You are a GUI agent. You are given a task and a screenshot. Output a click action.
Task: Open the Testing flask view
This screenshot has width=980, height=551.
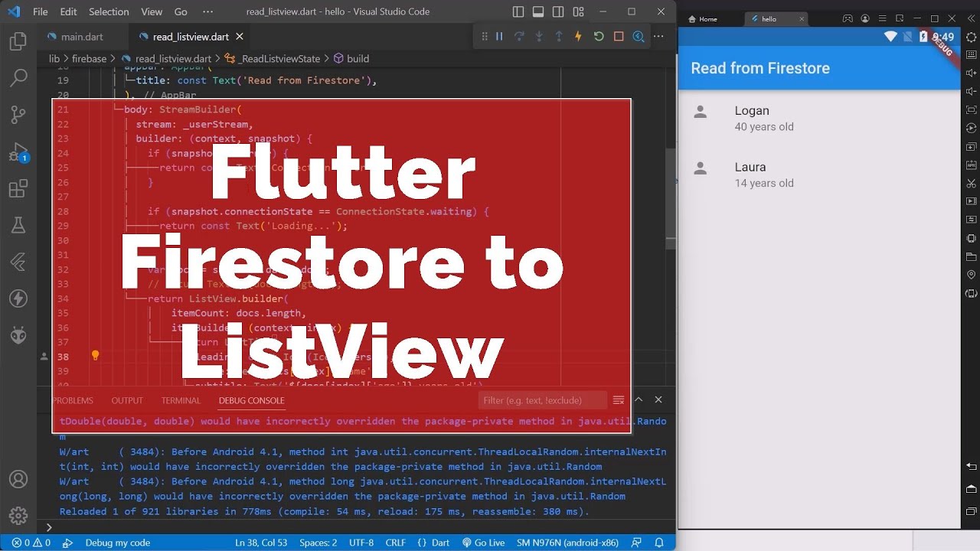pyautogui.click(x=18, y=225)
